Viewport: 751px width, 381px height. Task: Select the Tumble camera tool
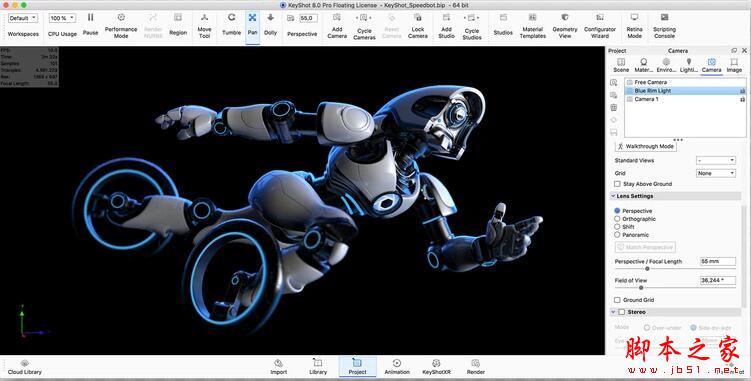(231, 24)
